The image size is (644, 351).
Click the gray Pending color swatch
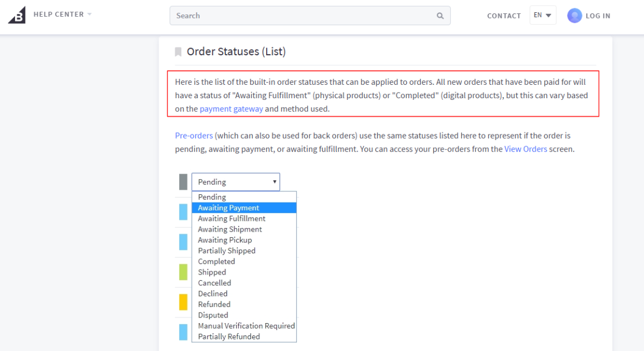pyautogui.click(x=183, y=182)
